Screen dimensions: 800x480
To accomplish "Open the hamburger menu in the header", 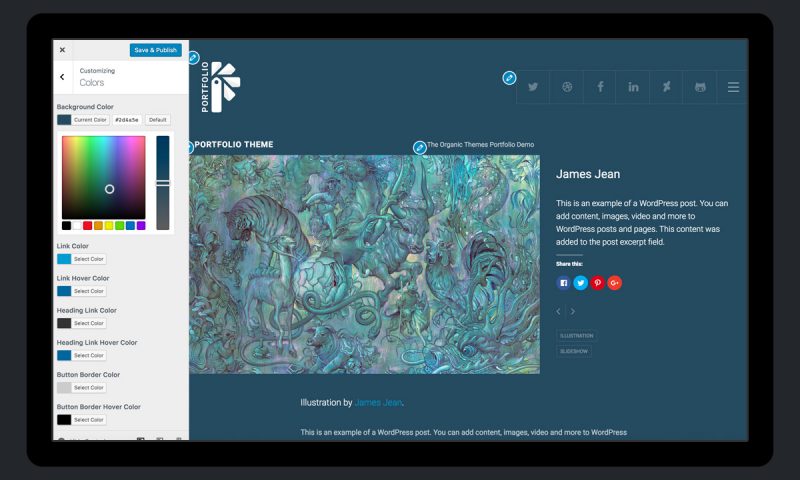I will click(733, 87).
